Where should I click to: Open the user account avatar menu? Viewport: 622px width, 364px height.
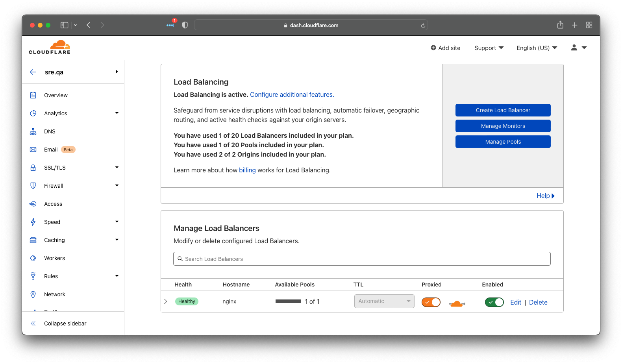pyautogui.click(x=579, y=48)
